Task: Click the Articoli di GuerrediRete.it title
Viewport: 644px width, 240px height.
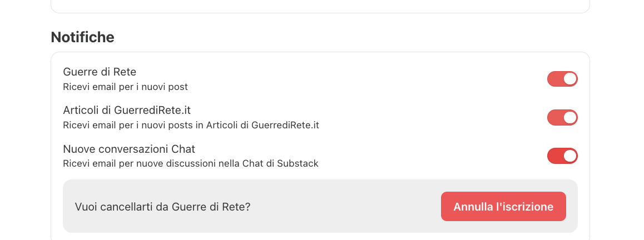Action: click(127, 110)
